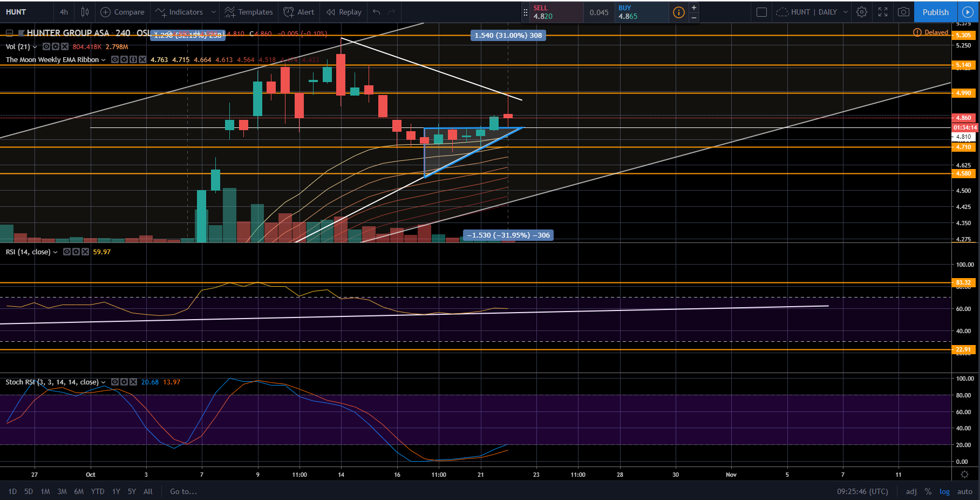This screenshot has width=980, height=500.
Task: Open time axis settings gear icon
Action: (965, 475)
